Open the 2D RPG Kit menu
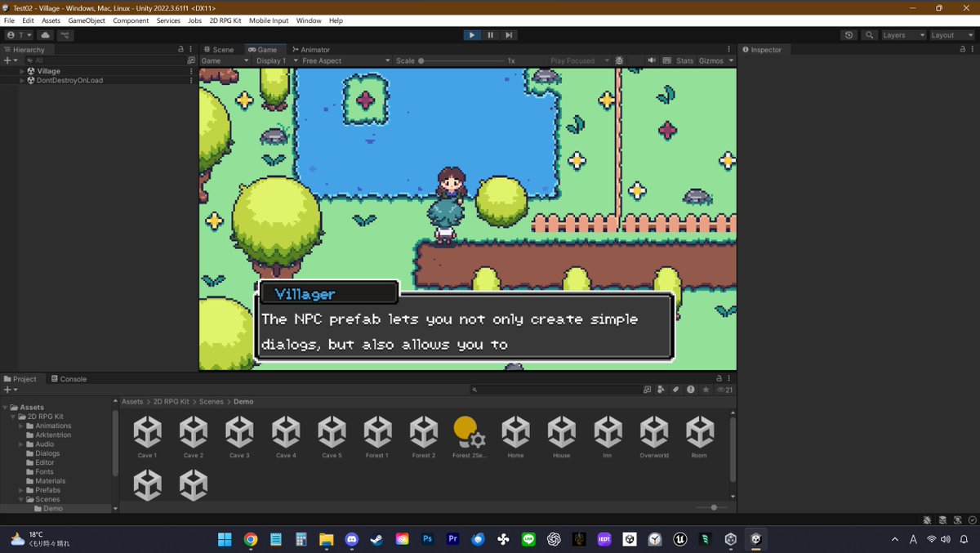 click(225, 20)
